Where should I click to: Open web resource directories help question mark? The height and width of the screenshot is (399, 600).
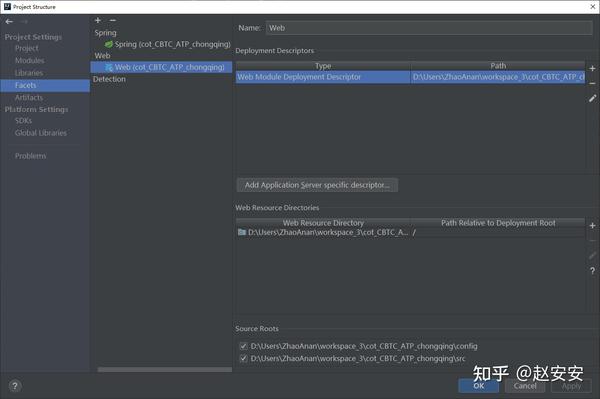[592, 271]
